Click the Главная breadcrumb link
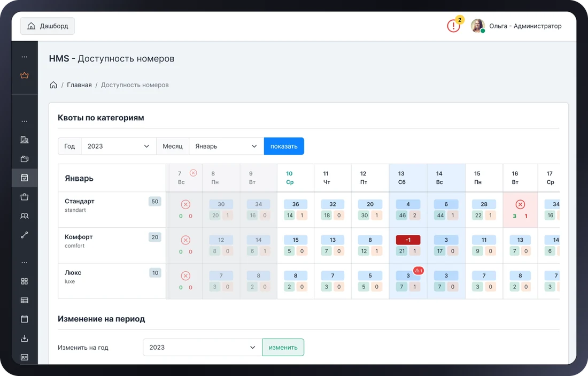This screenshot has width=588, height=376. click(79, 85)
